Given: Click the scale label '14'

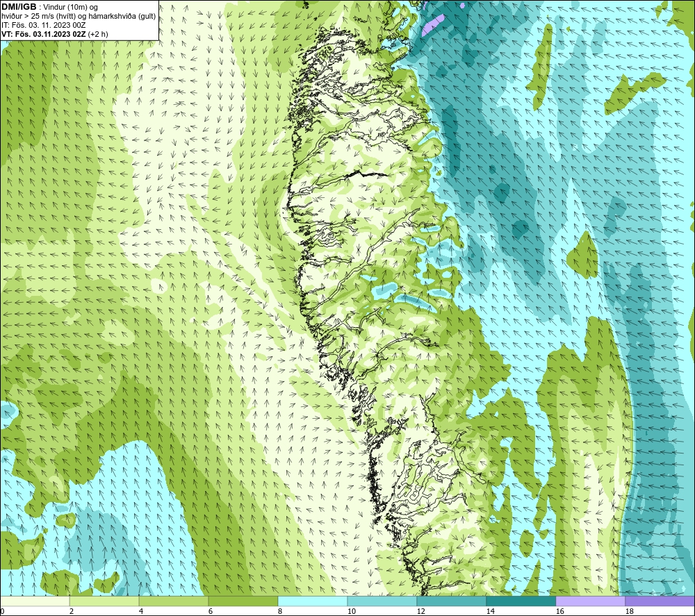Looking at the screenshot, I should (490, 612).
